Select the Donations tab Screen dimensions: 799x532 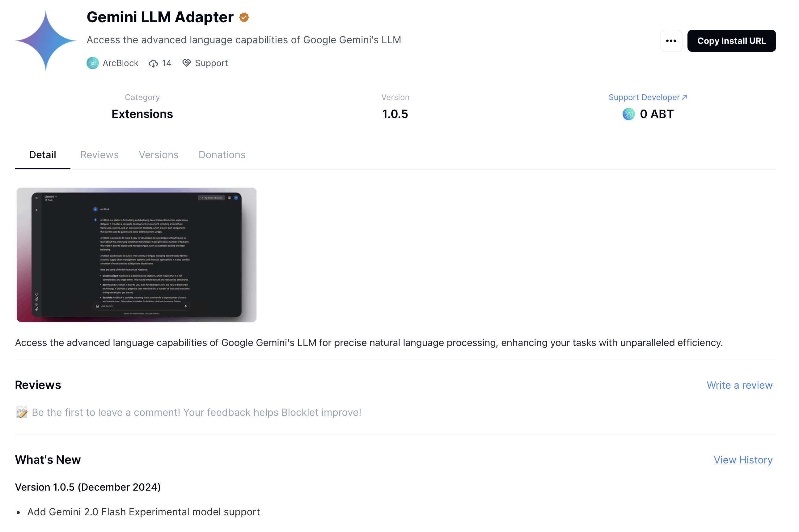(x=222, y=155)
